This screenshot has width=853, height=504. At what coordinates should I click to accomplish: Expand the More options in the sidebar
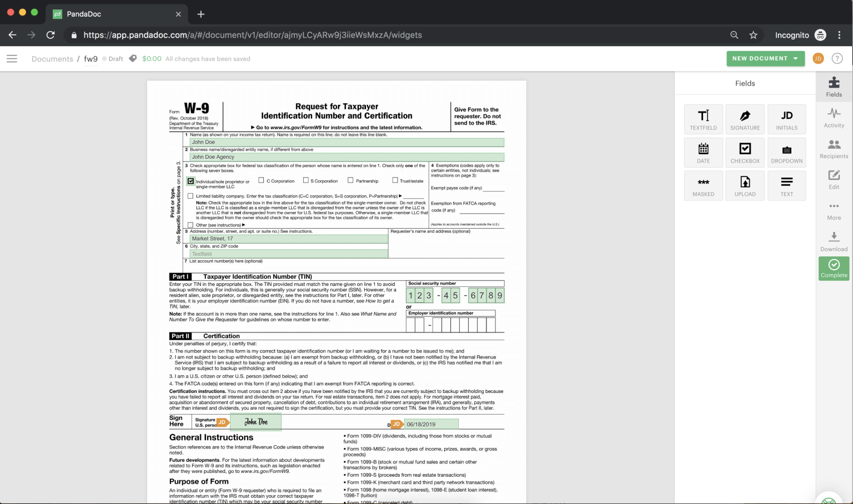pyautogui.click(x=834, y=209)
